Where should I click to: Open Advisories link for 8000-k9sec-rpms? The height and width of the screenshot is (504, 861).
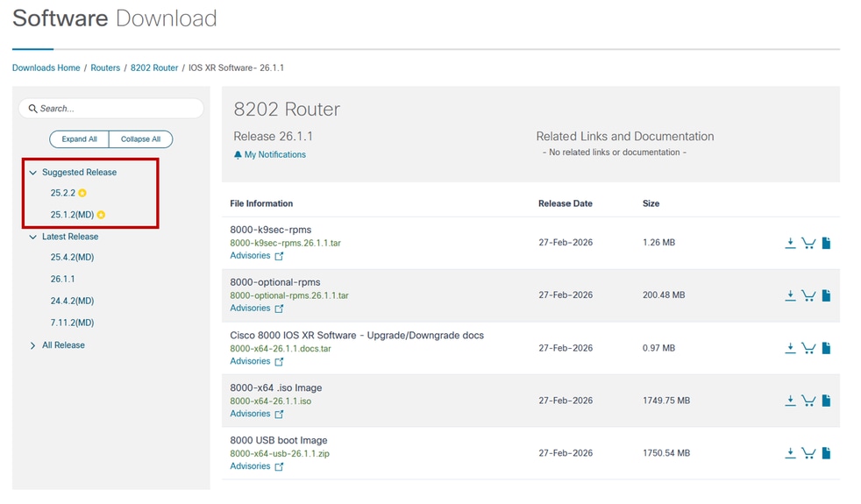click(x=250, y=256)
